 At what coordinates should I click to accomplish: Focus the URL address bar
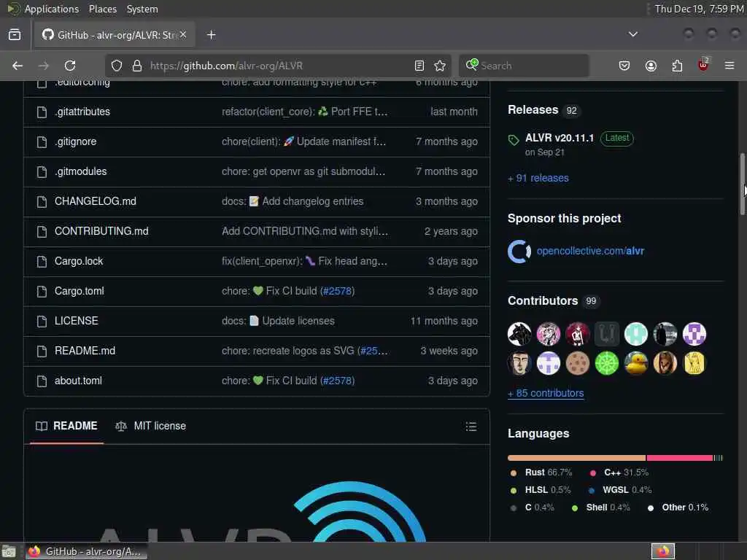(x=276, y=66)
